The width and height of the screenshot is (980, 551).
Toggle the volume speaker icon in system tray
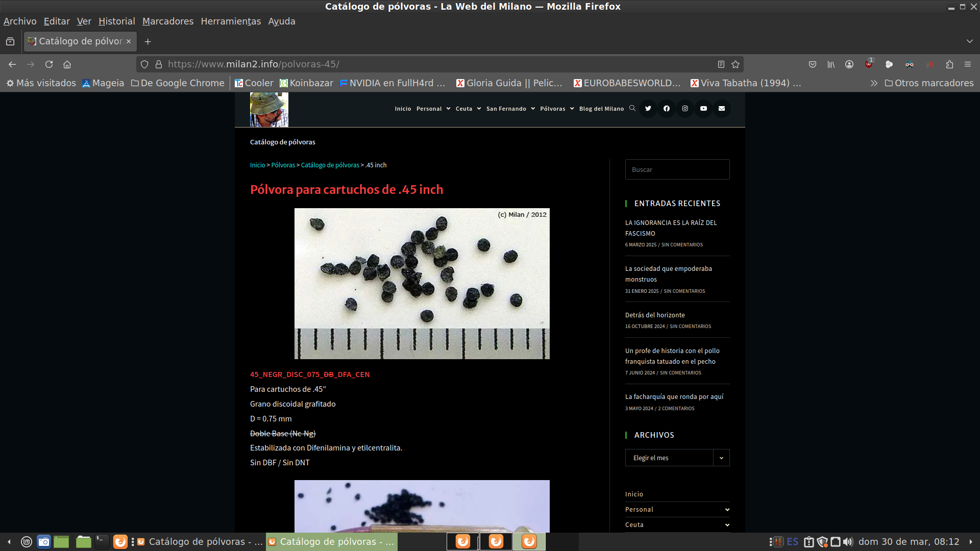click(848, 542)
